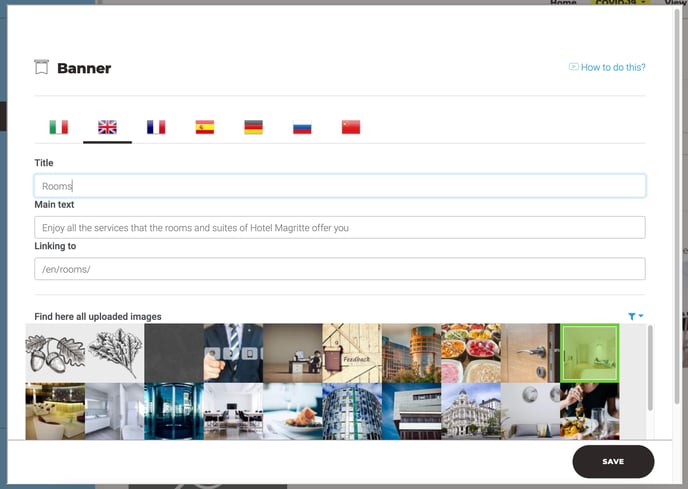The height and width of the screenshot is (489, 688).
Task: Click into the Title input field
Action: click(x=340, y=186)
